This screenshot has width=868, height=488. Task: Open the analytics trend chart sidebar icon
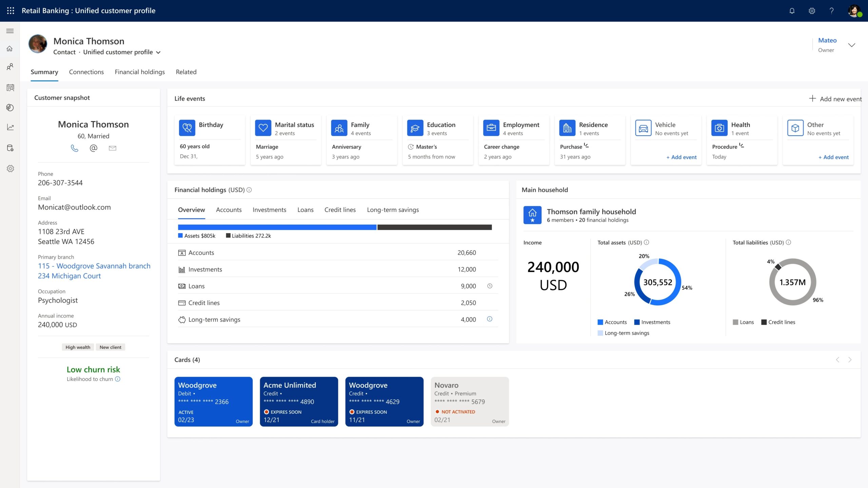[10, 127]
